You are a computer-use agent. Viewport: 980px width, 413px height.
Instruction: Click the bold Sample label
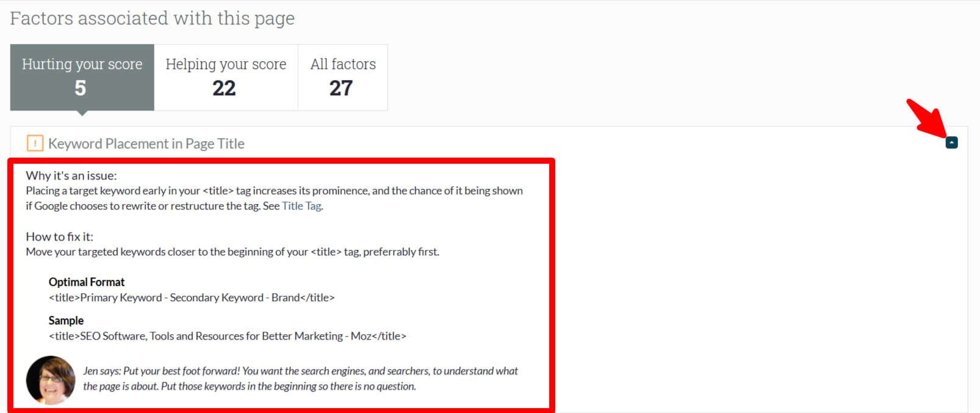(x=66, y=320)
